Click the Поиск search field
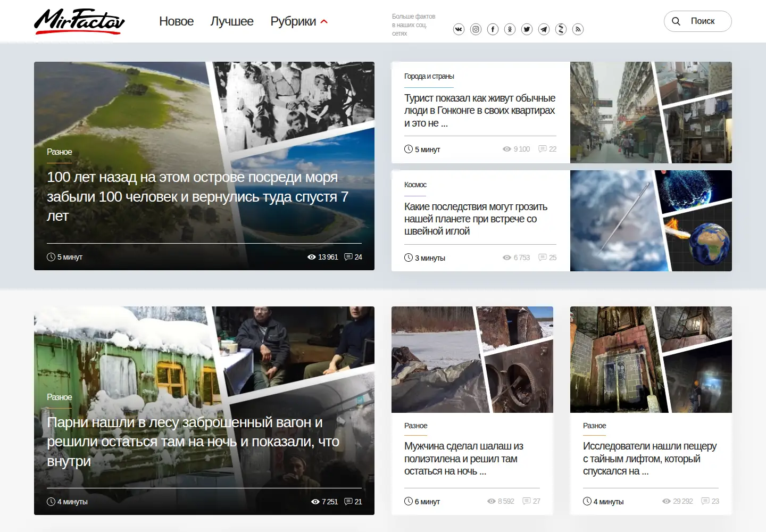The image size is (766, 532). (x=697, y=21)
